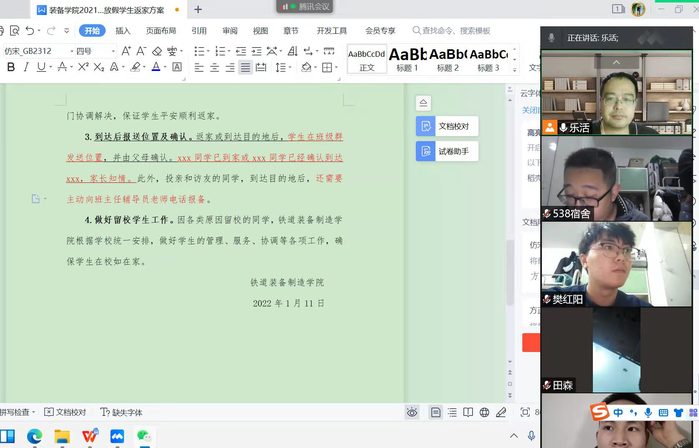The width and height of the screenshot is (699, 448).
Task: Open the highlight color dropdown arrow
Action: click(144, 67)
